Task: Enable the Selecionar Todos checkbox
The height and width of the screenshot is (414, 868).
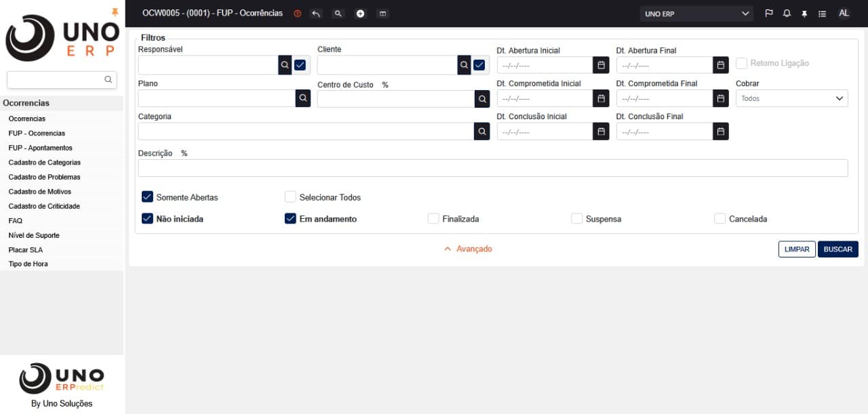Action: coord(290,197)
